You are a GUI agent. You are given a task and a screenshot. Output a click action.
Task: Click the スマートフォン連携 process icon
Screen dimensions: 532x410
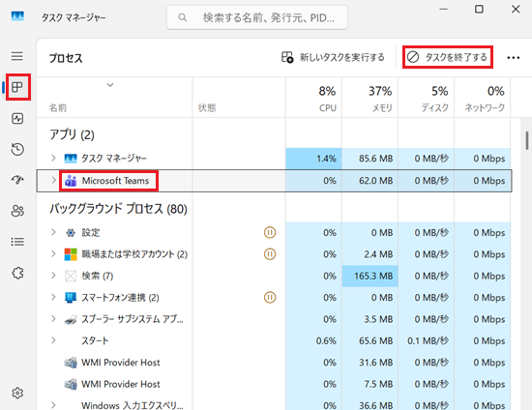point(71,298)
